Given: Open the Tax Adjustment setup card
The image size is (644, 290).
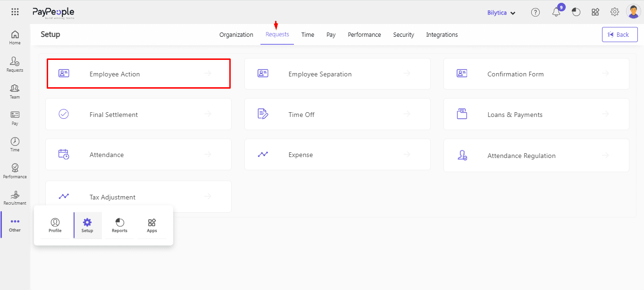Looking at the screenshot, I should pos(138,197).
